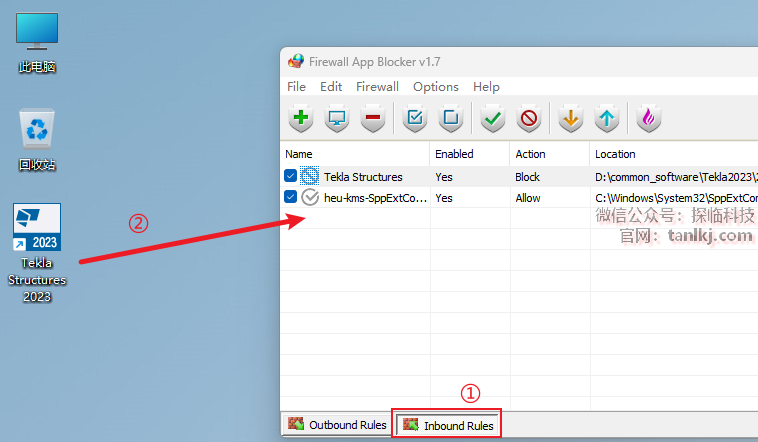Click the allowed icon in heu-kms row

point(310,197)
